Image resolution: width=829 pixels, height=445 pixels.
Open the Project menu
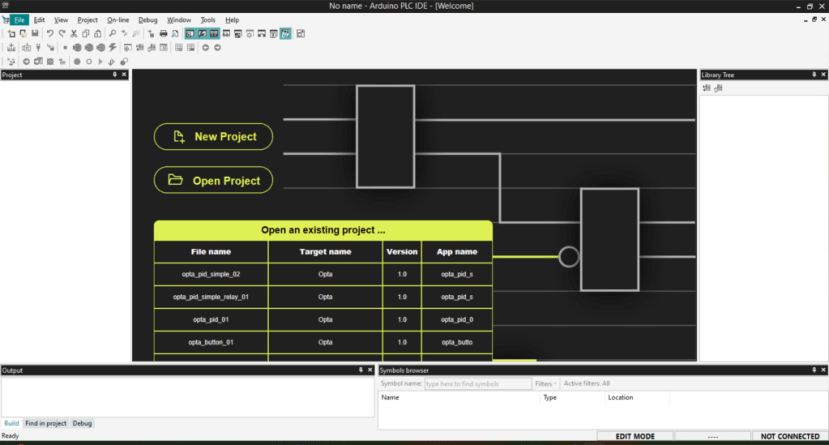(87, 20)
